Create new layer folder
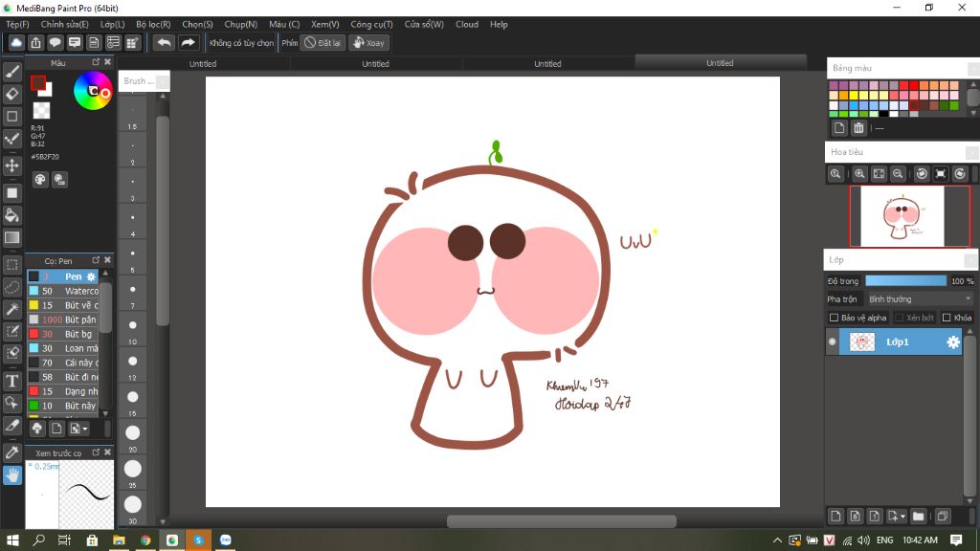Screen dimensions: 980x551 point(918,516)
